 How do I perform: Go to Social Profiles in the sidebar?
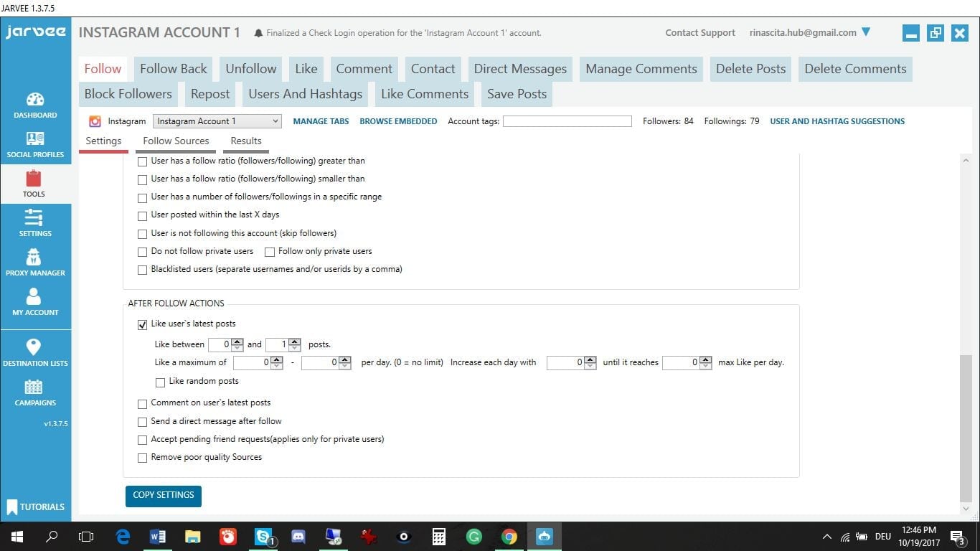35,145
